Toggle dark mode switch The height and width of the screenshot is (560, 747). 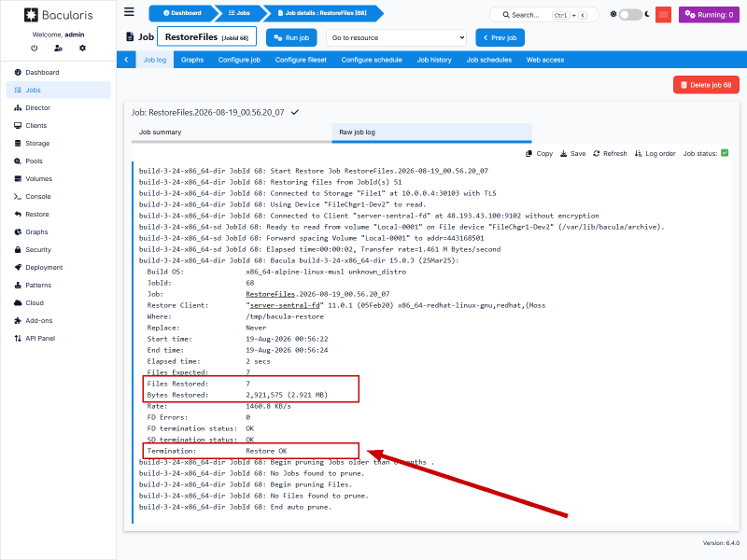click(x=629, y=15)
